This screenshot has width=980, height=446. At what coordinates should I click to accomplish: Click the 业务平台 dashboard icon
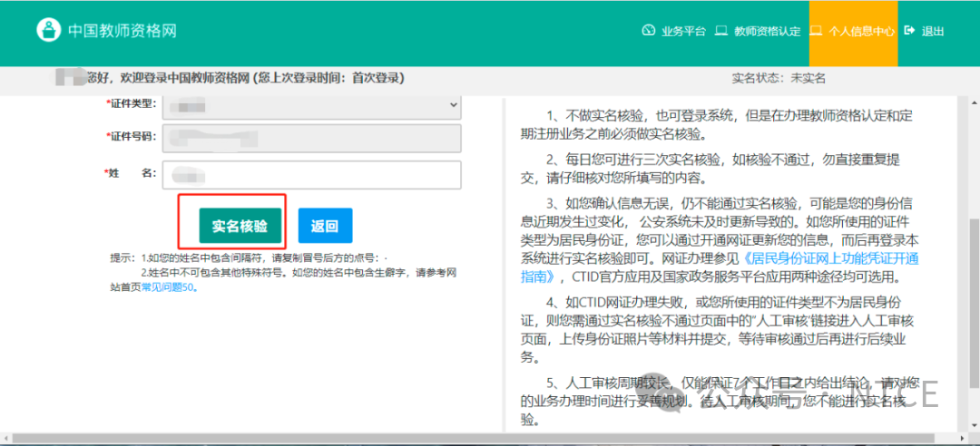tap(648, 31)
